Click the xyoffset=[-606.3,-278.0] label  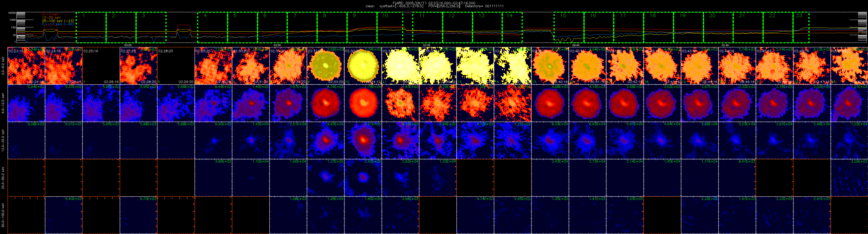(x=401, y=6)
